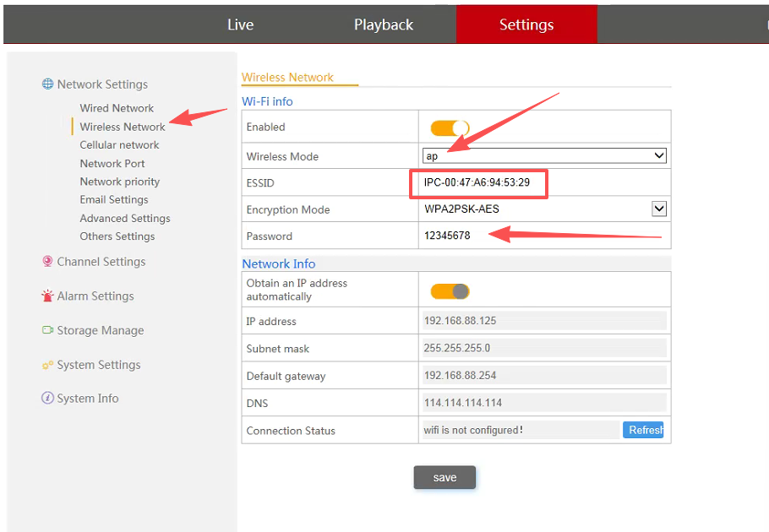Image resolution: width=769 pixels, height=532 pixels.
Task: Click the Network Settings globe icon
Action: pos(47,84)
